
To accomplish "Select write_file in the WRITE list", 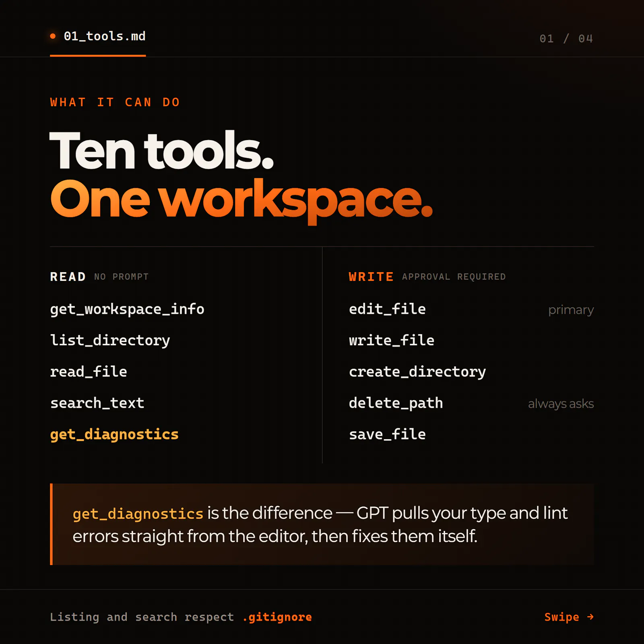I will [392, 341].
